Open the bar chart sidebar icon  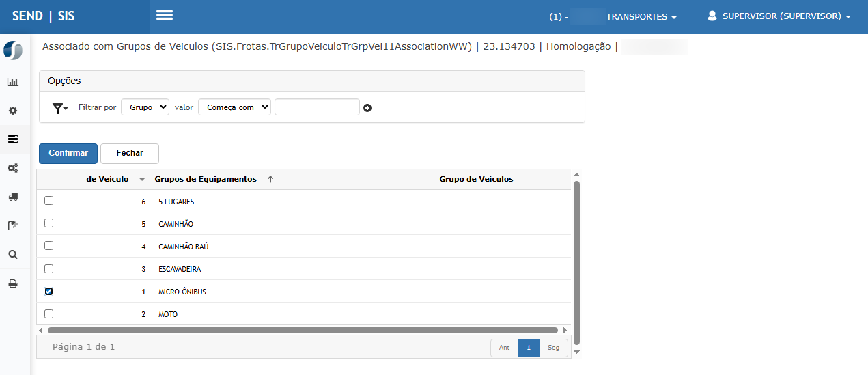[13, 82]
